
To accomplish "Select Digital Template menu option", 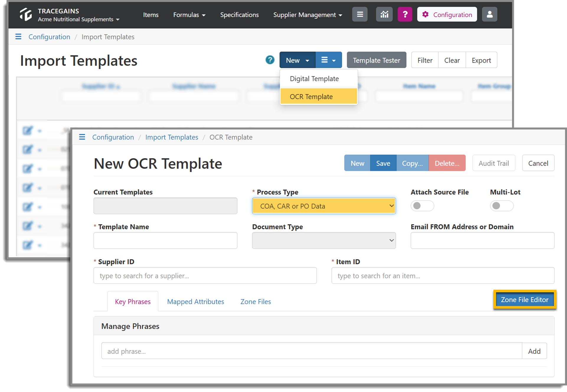I will 318,79.
